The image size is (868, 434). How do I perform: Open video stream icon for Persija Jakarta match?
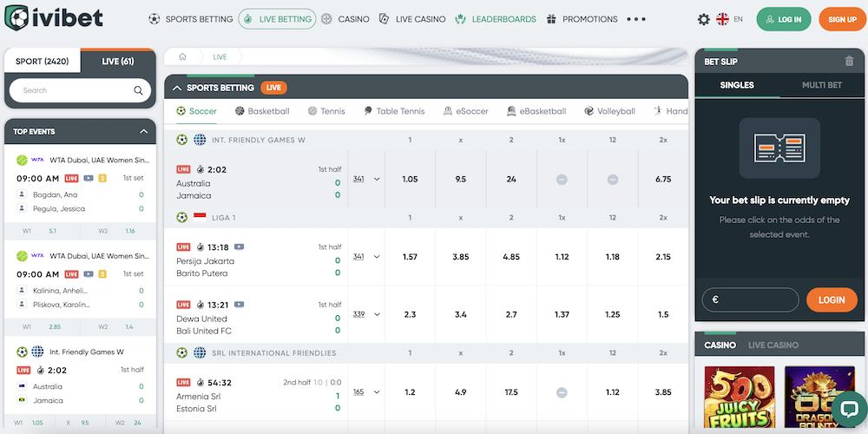[239, 247]
